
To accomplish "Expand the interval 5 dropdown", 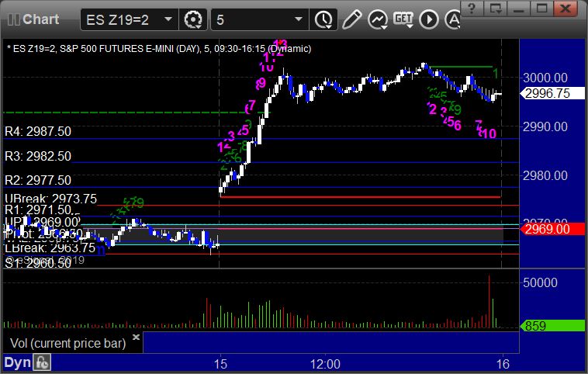I will (x=299, y=19).
